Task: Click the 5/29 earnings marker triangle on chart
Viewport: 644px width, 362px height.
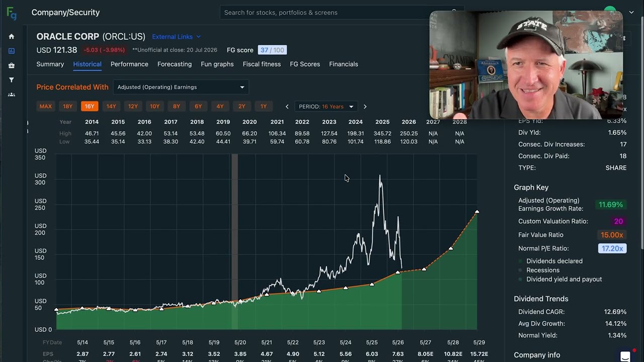Action: 477,212
